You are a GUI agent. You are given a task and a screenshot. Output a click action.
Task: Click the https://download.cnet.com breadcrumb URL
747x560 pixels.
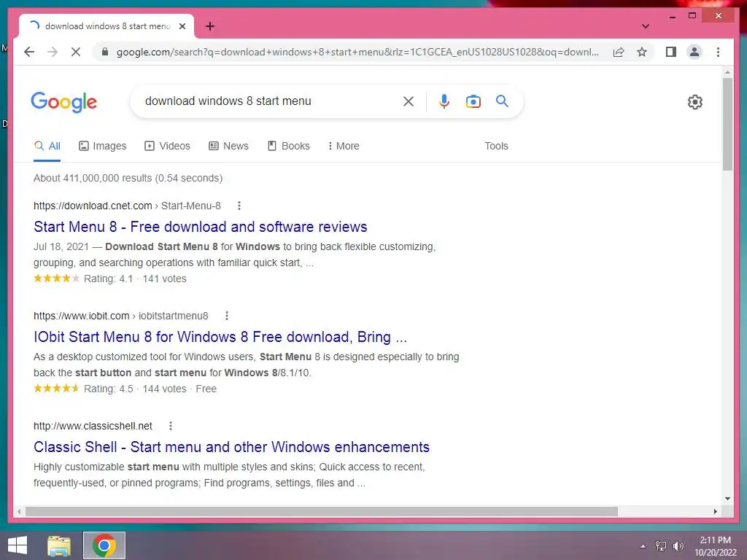point(93,206)
